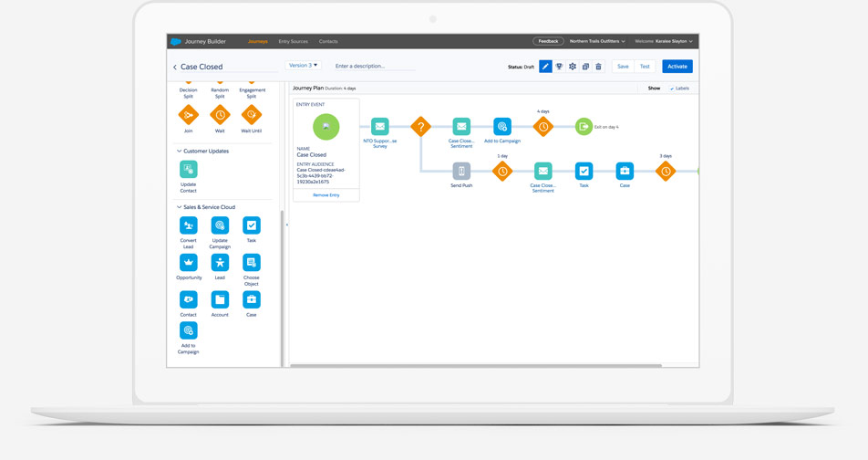Open the 3 days wait node
The width and height of the screenshot is (868, 460).
[x=666, y=172]
